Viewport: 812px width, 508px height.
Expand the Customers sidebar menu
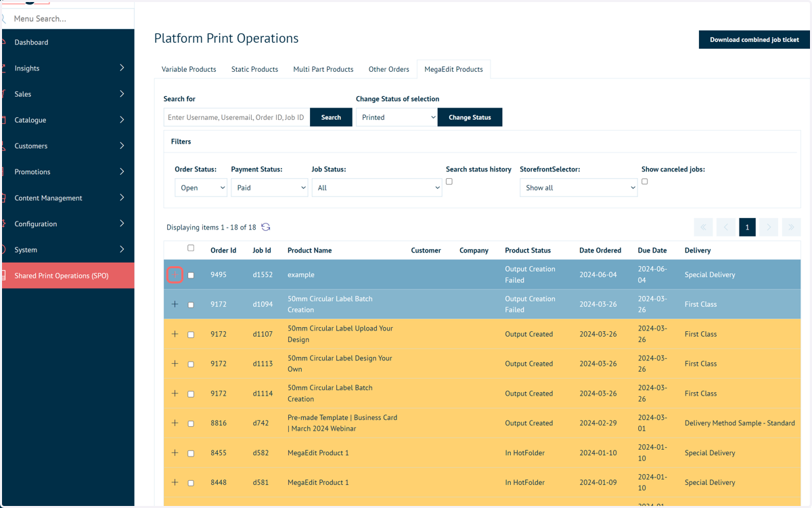click(68, 146)
